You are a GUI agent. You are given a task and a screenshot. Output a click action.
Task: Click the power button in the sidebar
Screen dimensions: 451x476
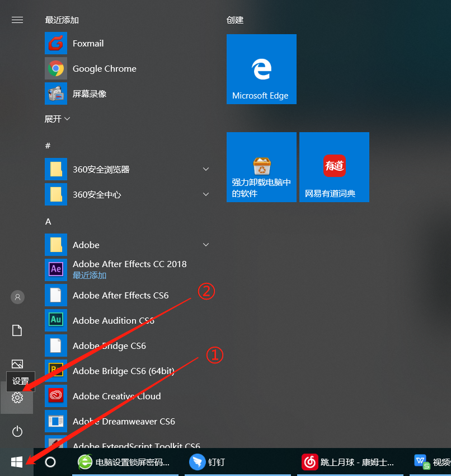pyautogui.click(x=17, y=431)
